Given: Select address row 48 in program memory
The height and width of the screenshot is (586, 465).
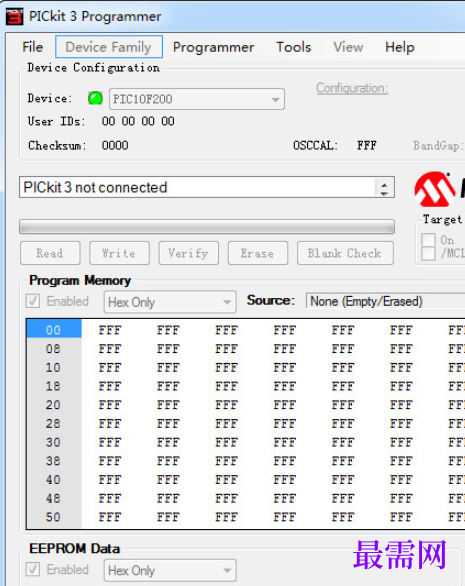Looking at the screenshot, I should click(x=54, y=498).
